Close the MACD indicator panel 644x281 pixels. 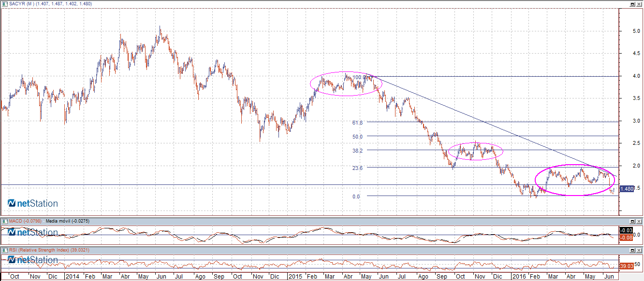[x=639, y=221]
